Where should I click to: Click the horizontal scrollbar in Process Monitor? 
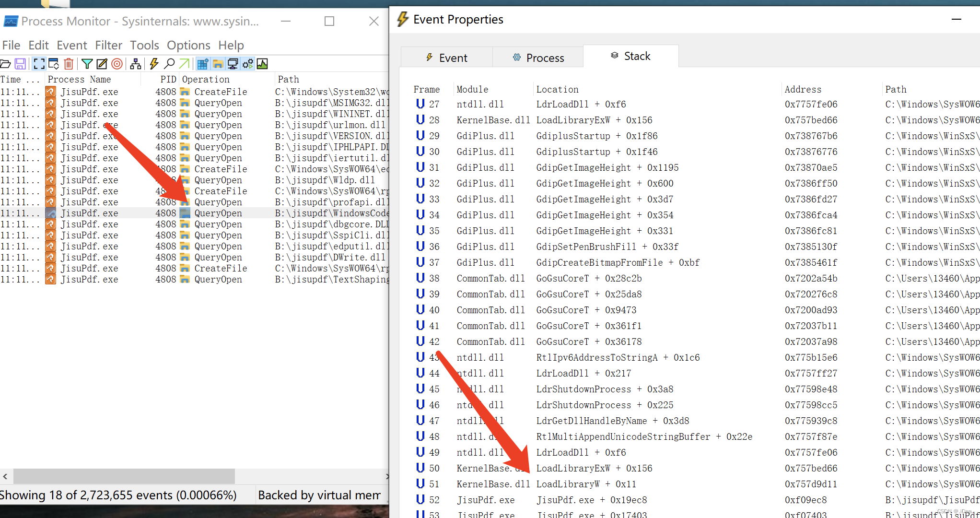(124, 476)
